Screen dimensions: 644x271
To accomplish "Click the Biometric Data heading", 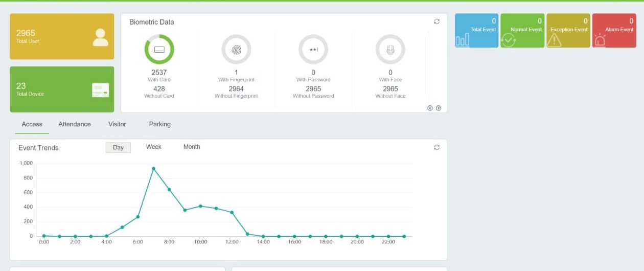I will tap(152, 22).
